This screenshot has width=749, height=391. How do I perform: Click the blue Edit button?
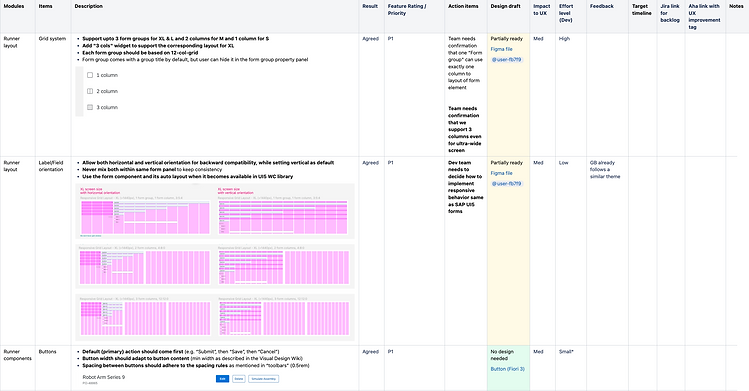(222, 379)
